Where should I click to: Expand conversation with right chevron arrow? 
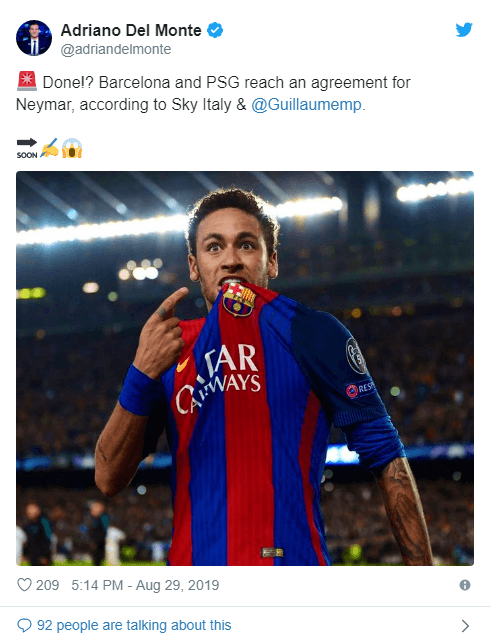(x=465, y=625)
